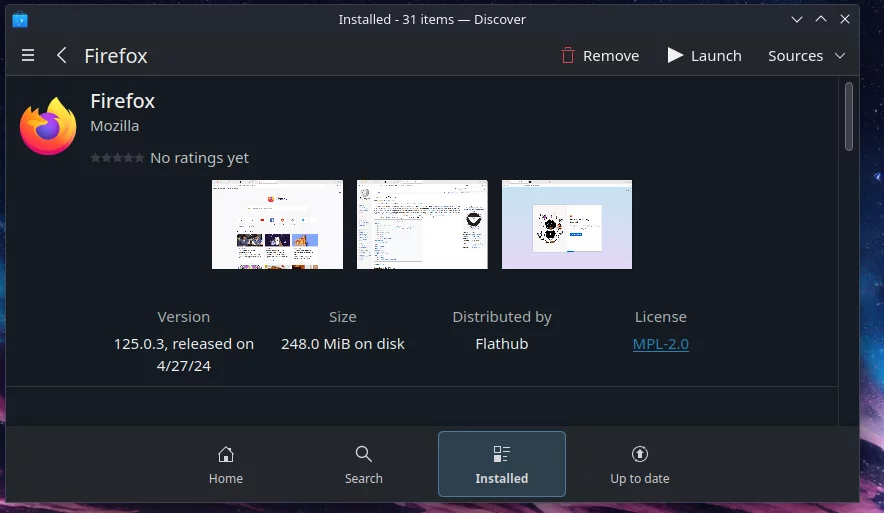Expand the Sources dropdown
The height and width of the screenshot is (513, 884).
(806, 55)
